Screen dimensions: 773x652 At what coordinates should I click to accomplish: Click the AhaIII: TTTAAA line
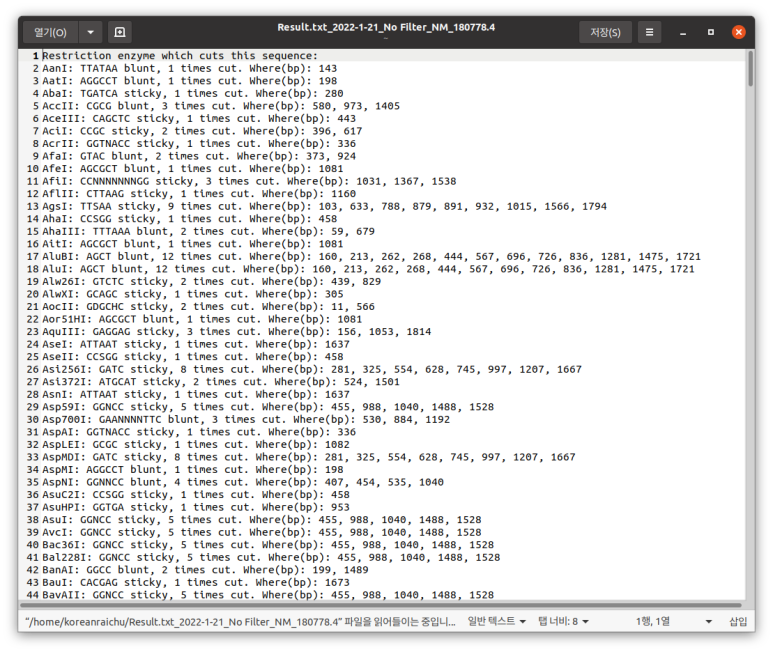coord(209,232)
